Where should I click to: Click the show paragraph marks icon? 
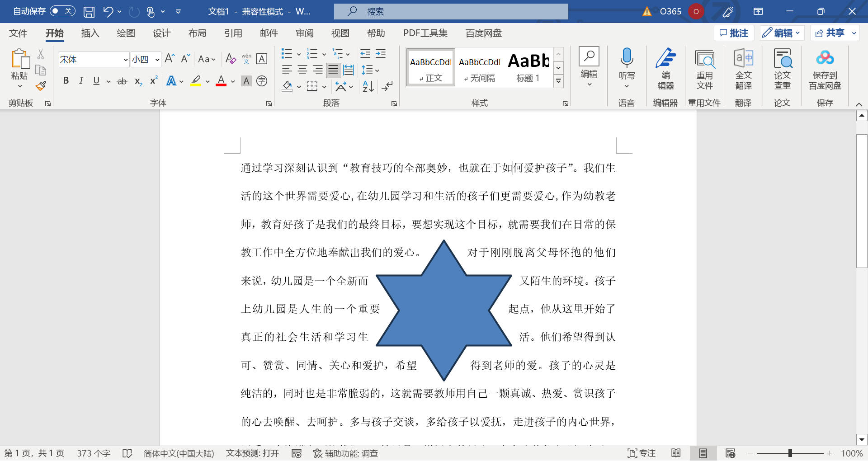[387, 85]
